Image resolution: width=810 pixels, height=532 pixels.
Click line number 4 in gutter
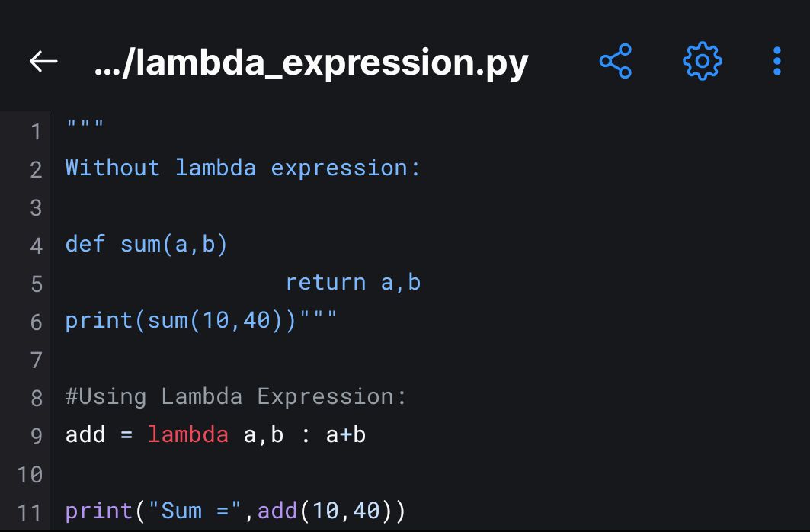point(36,245)
